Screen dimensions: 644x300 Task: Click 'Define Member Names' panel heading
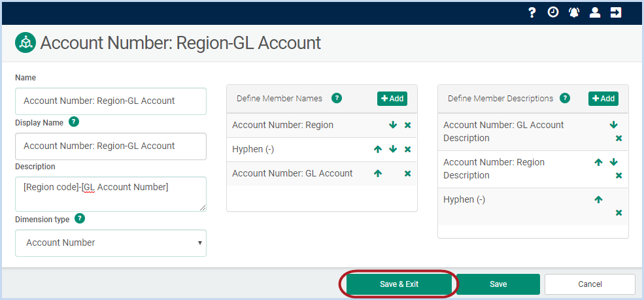pyautogui.click(x=279, y=99)
